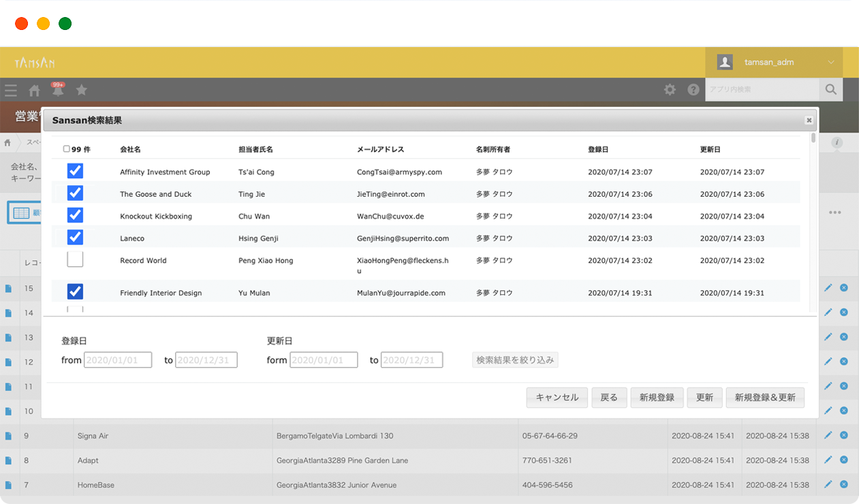
Task: Open the three-dots more options menu
Action: (x=834, y=212)
